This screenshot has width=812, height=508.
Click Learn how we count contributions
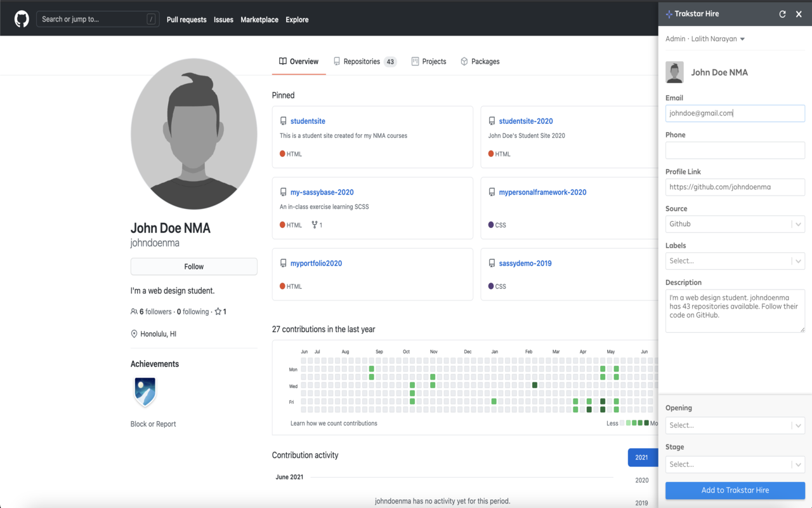click(x=334, y=424)
